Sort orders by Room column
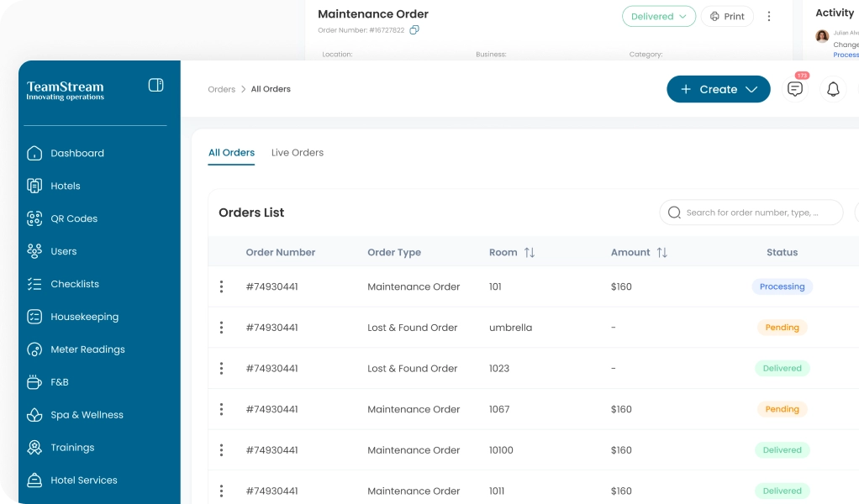The width and height of the screenshot is (859, 504). (x=530, y=252)
